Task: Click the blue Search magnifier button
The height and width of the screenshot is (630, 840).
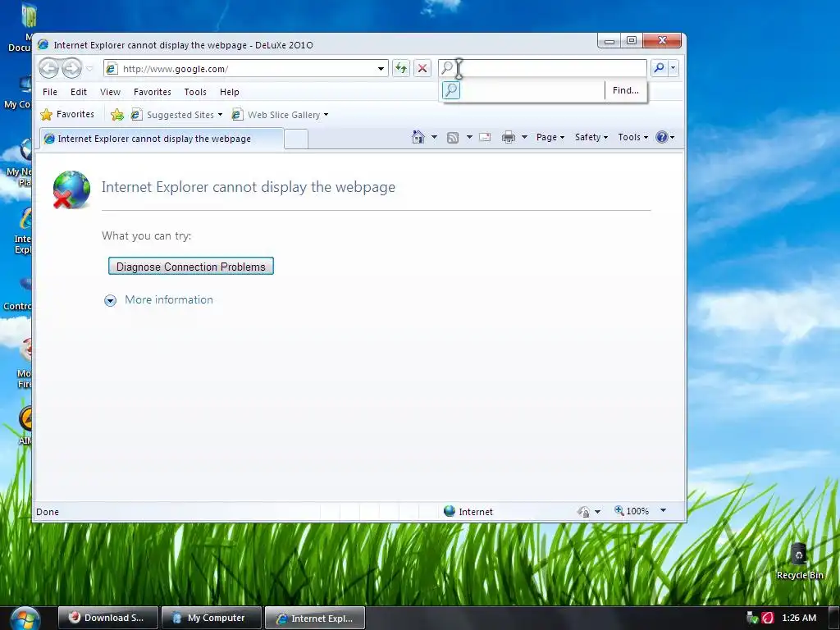Action: point(659,68)
